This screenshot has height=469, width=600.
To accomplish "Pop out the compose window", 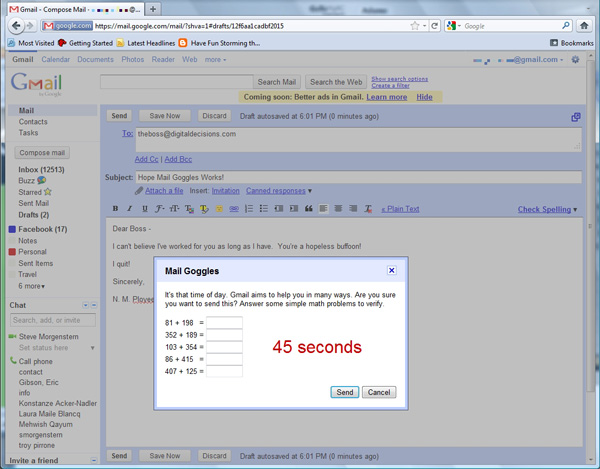I will [x=576, y=117].
